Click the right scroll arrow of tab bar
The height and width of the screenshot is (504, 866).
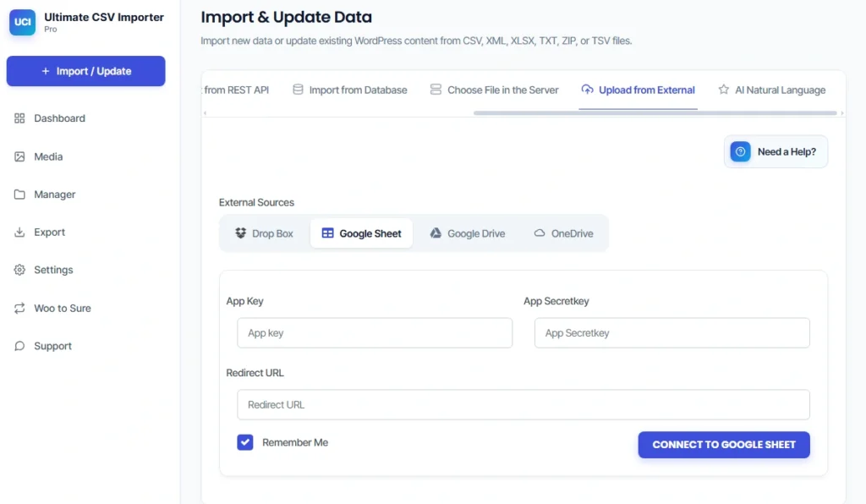tap(841, 113)
